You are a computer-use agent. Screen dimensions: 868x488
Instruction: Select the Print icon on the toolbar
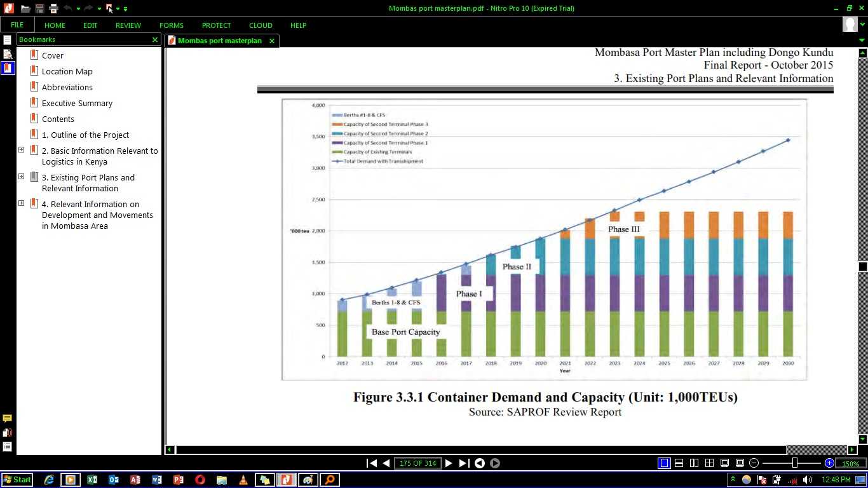[53, 9]
